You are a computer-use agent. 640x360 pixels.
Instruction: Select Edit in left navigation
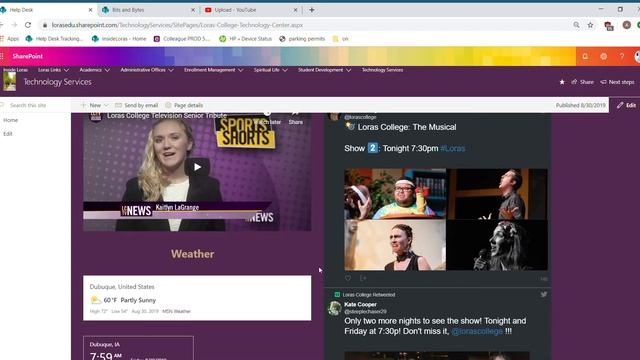coord(8,134)
